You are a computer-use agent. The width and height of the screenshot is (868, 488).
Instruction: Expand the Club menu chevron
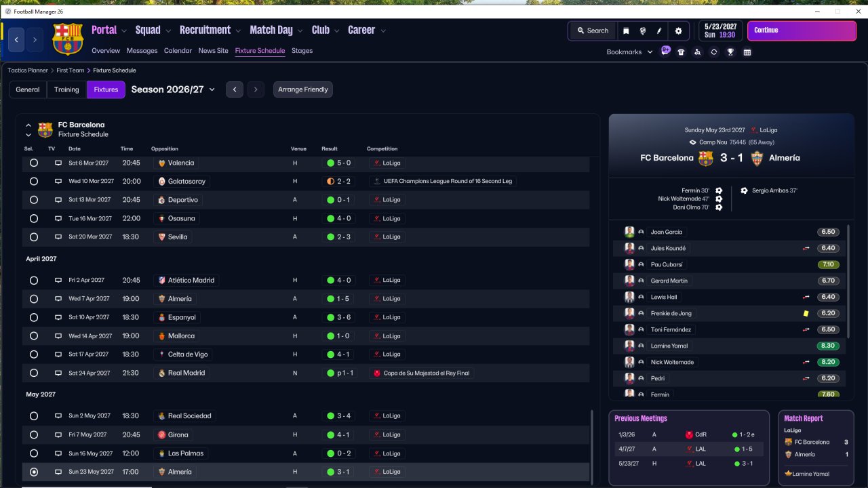click(336, 30)
